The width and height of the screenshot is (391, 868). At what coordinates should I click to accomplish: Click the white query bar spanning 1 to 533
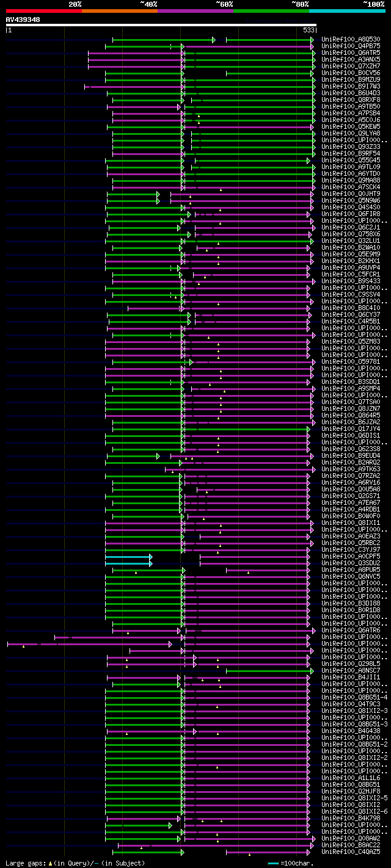161,25
